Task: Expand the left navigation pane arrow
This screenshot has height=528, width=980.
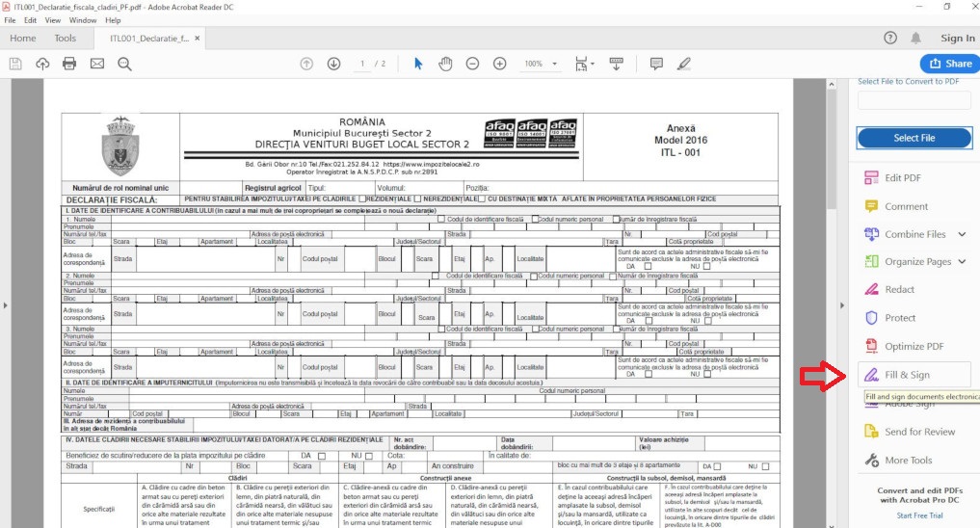Action: [x=5, y=305]
